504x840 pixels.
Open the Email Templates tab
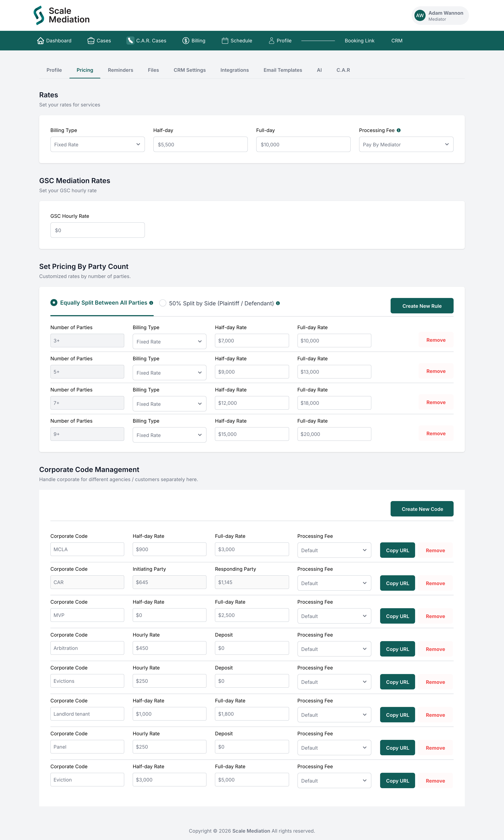click(x=283, y=70)
